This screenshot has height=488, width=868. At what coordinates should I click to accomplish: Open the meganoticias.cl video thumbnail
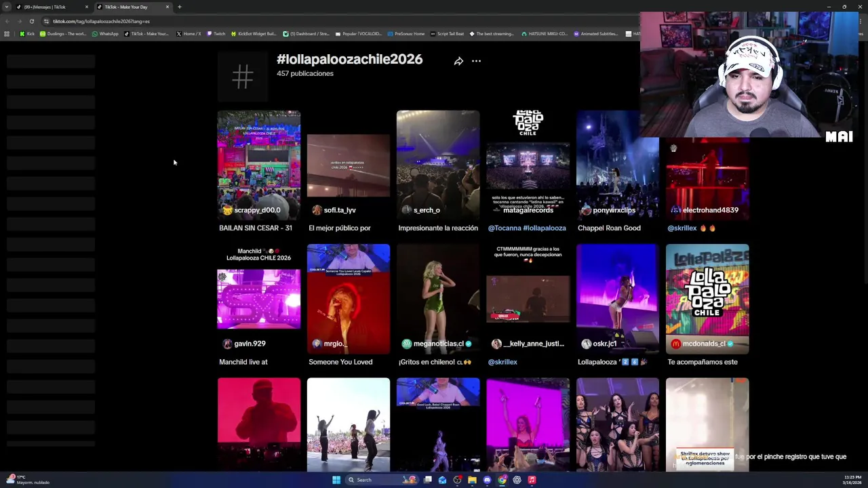(x=437, y=299)
